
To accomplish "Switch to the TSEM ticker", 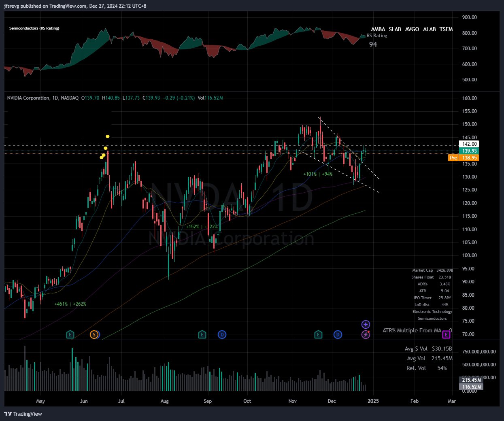I will [x=446, y=29].
